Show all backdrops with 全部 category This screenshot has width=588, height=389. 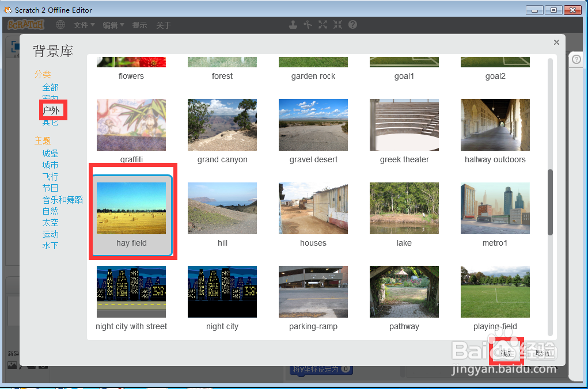[50, 87]
